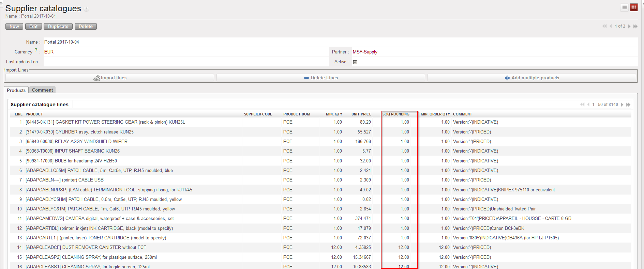Jump to last page of catalogue lines

pyautogui.click(x=628, y=105)
